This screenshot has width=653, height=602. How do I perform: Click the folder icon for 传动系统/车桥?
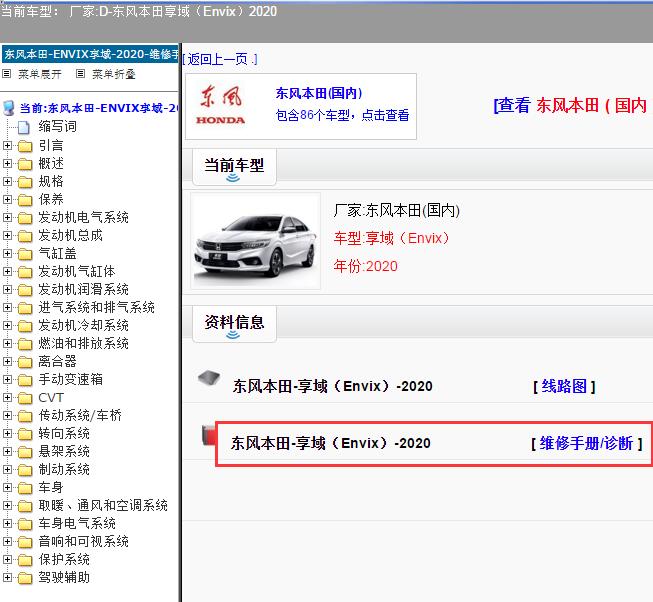point(25,416)
